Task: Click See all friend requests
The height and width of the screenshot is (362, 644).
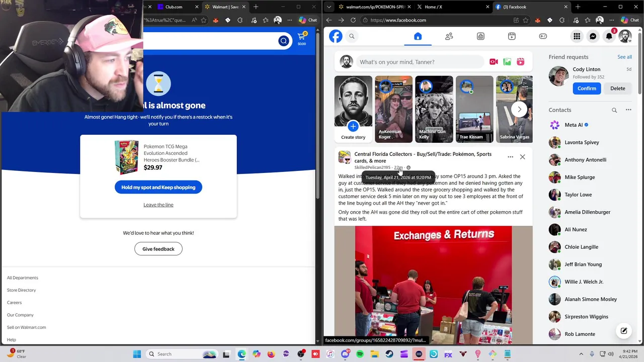Action: [x=624, y=57]
